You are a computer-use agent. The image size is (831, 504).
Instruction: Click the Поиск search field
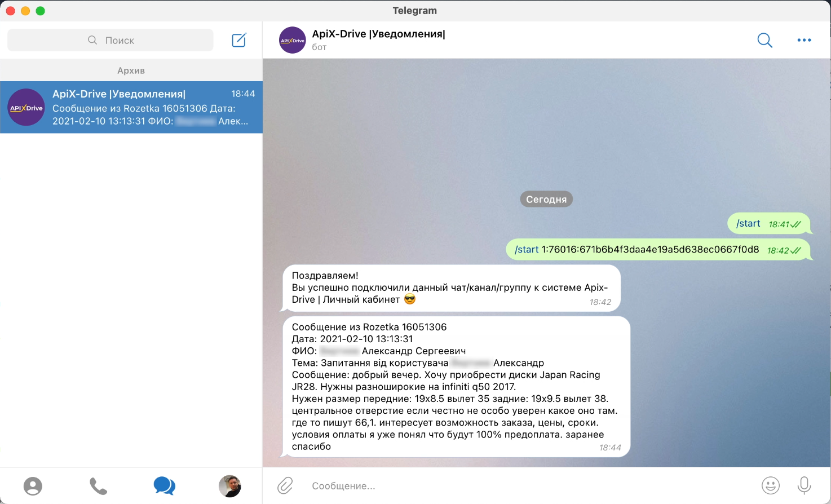coord(110,40)
